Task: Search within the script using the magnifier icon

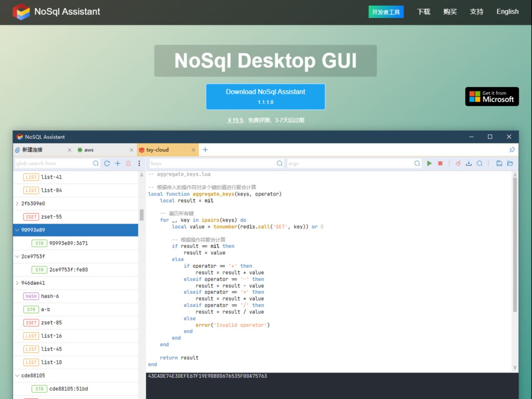Action: click(480, 163)
